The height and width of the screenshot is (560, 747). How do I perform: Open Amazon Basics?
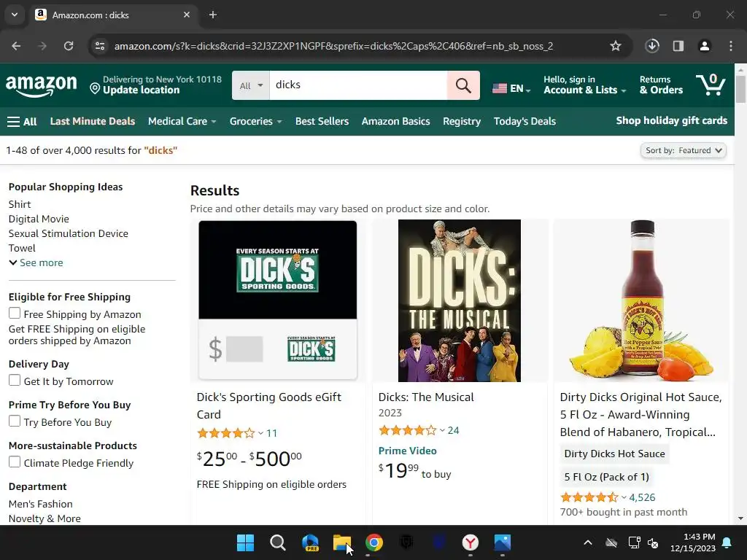[x=396, y=122]
